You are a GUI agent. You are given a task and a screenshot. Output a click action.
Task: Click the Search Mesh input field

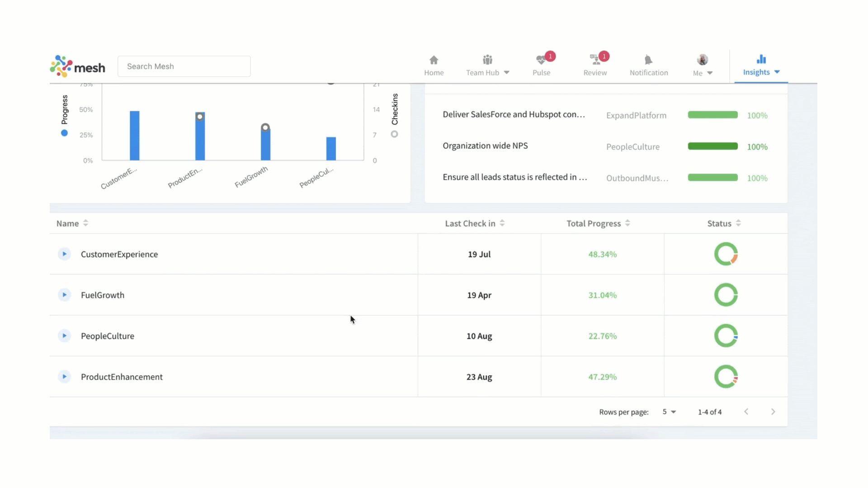(184, 66)
